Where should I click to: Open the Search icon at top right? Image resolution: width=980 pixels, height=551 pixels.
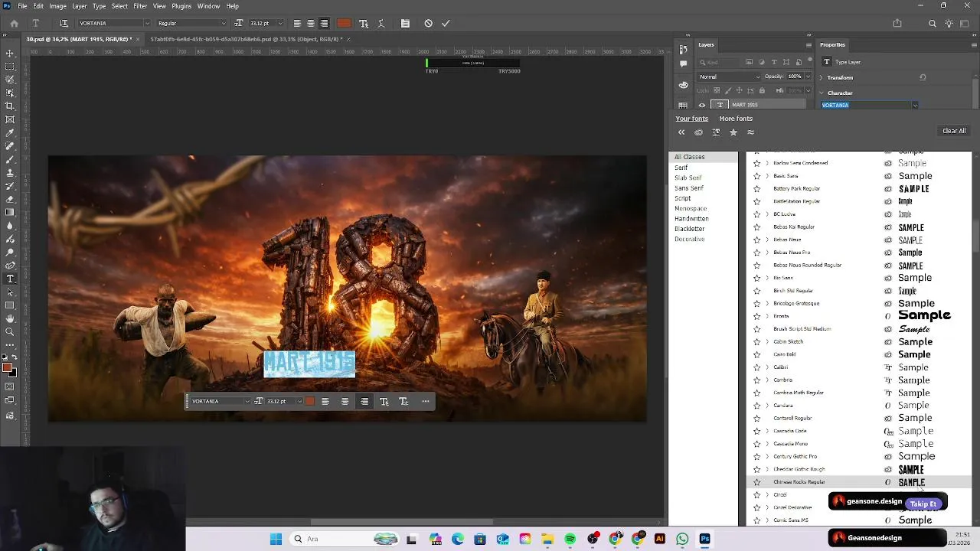point(932,24)
